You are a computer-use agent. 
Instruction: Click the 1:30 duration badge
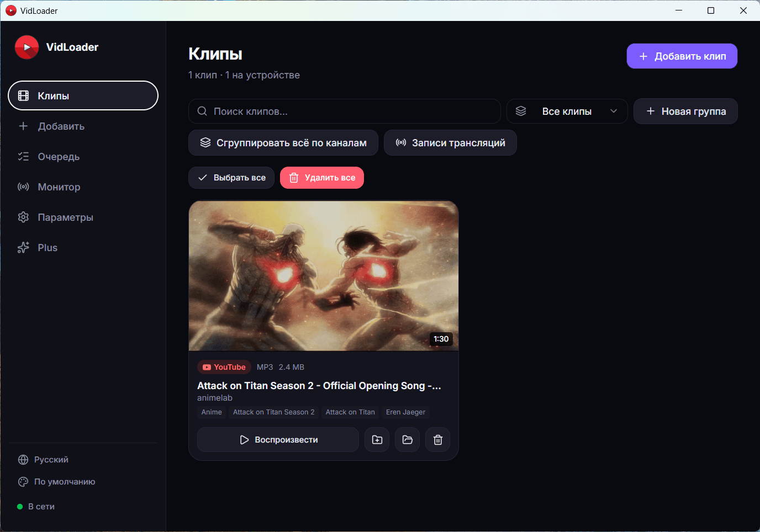click(441, 339)
